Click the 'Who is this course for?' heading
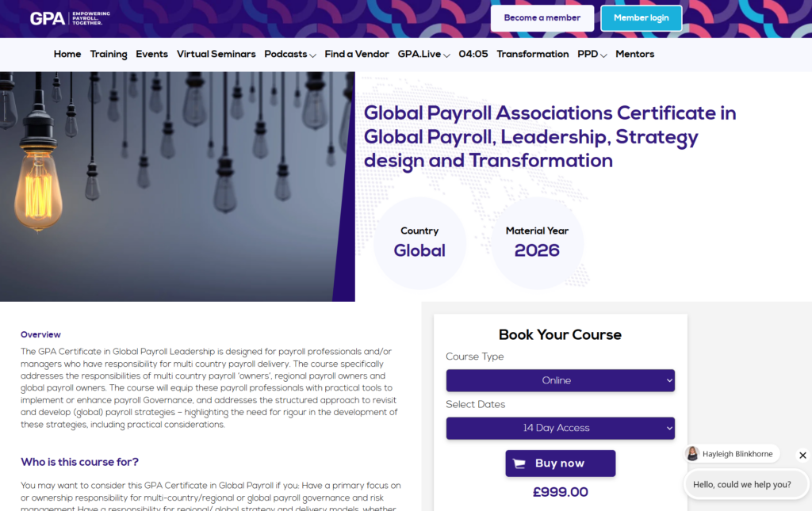Viewport: 812px width, 511px height. [x=80, y=462]
